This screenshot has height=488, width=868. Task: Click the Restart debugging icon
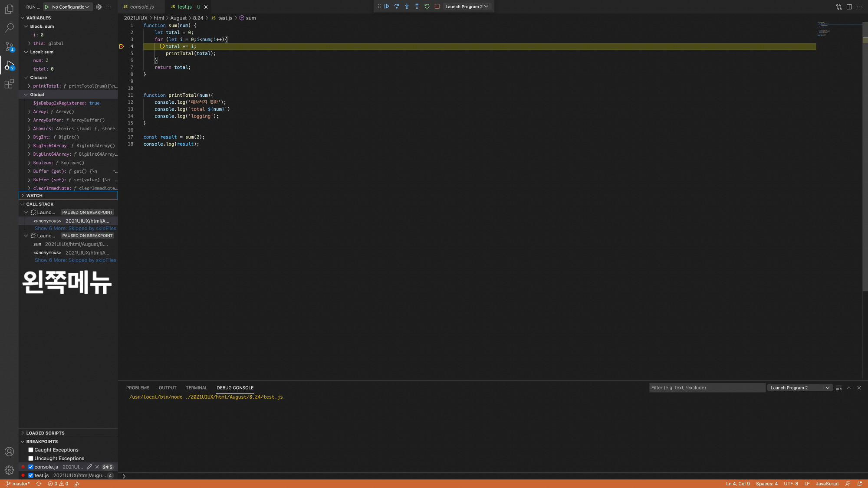coord(427,7)
